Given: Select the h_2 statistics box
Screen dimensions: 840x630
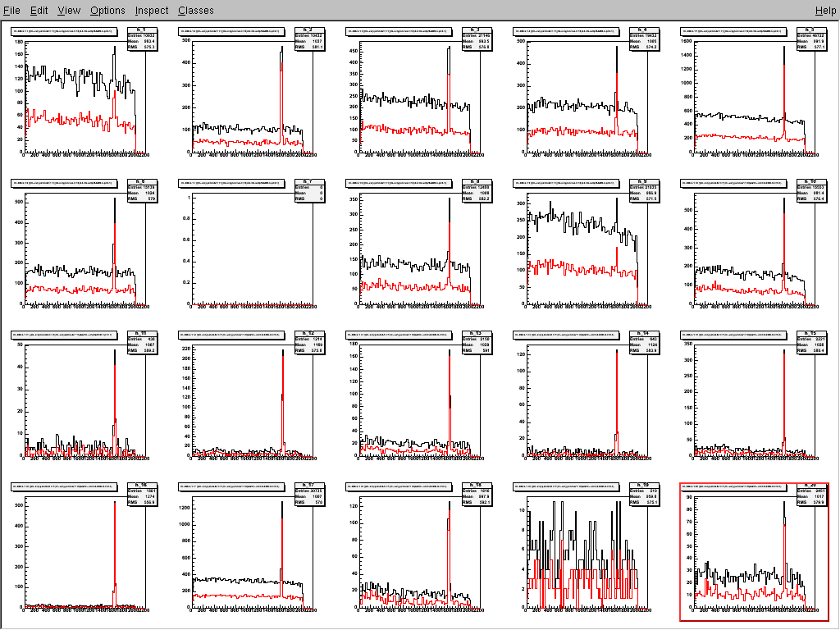Looking at the screenshot, I should (x=309, y=39).
